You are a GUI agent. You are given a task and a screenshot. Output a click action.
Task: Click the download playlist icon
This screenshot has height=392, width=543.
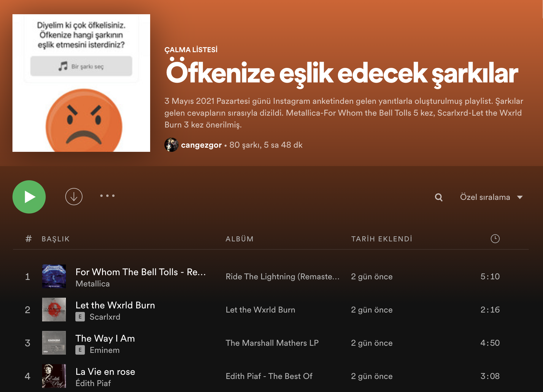coord(74,197)
